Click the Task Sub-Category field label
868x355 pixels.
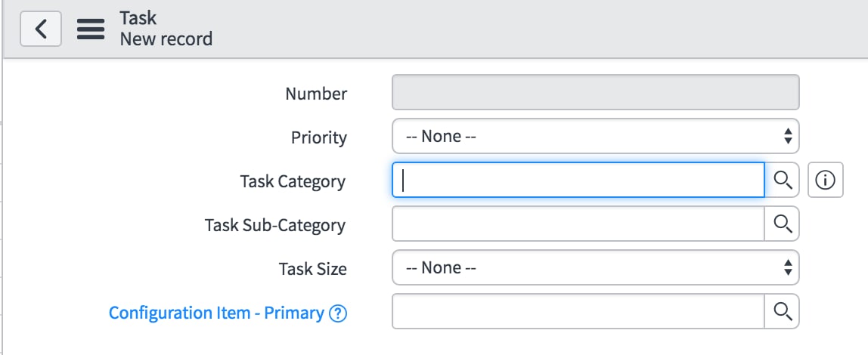[275, 225]
